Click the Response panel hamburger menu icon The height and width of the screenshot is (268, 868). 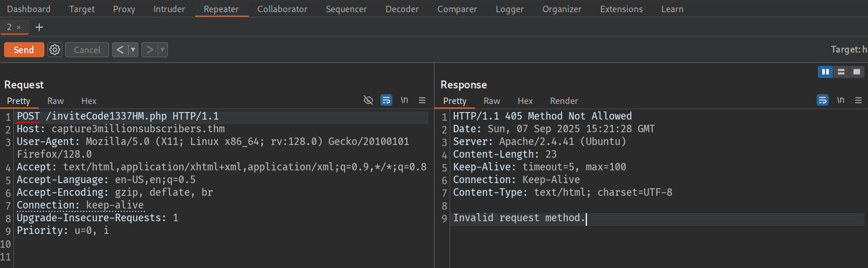pyautogui.click(x=858, y=100)
